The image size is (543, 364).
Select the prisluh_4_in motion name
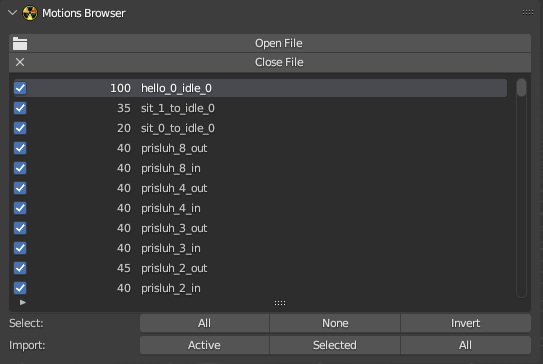(171, 208)
